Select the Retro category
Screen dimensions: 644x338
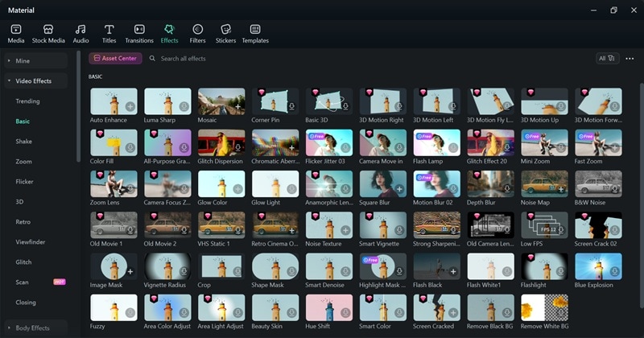pos(23,222)
